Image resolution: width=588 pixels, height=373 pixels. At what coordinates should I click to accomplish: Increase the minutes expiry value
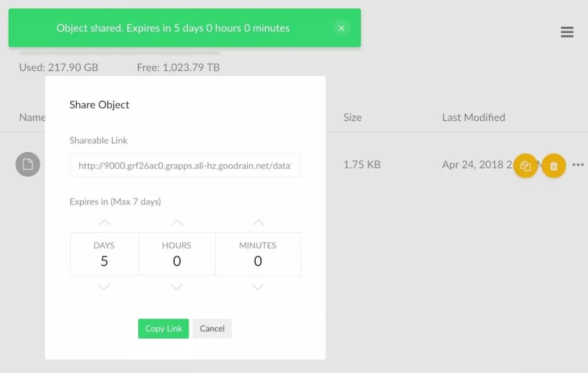tap(258, 222)
